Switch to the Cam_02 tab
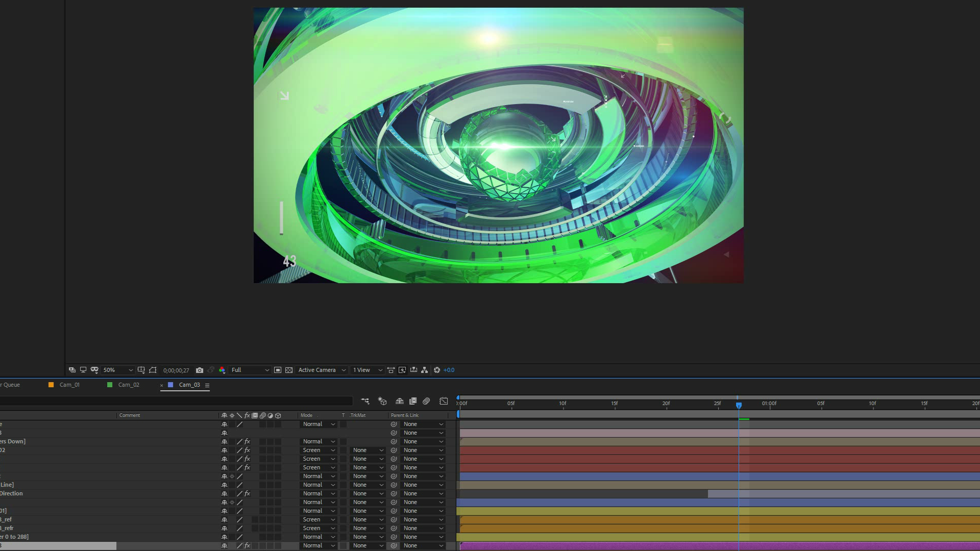This screenshot has width=980, height=551. click(x=129, y=385)
